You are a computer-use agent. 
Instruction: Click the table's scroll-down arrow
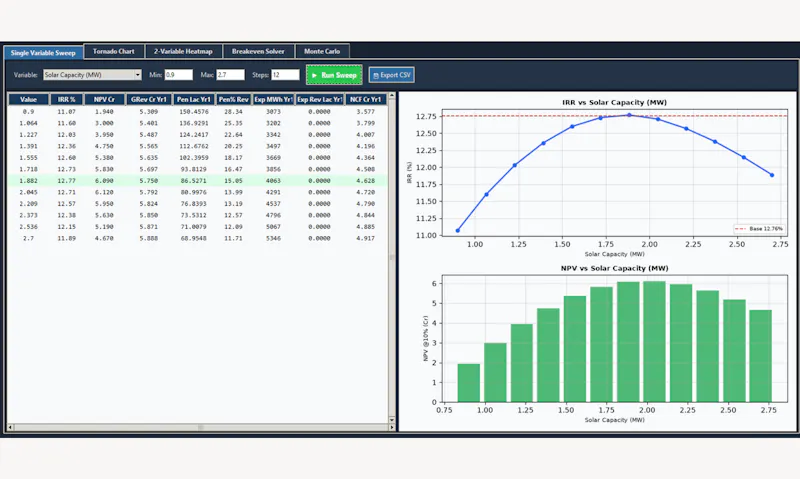[x=392, y=420]
